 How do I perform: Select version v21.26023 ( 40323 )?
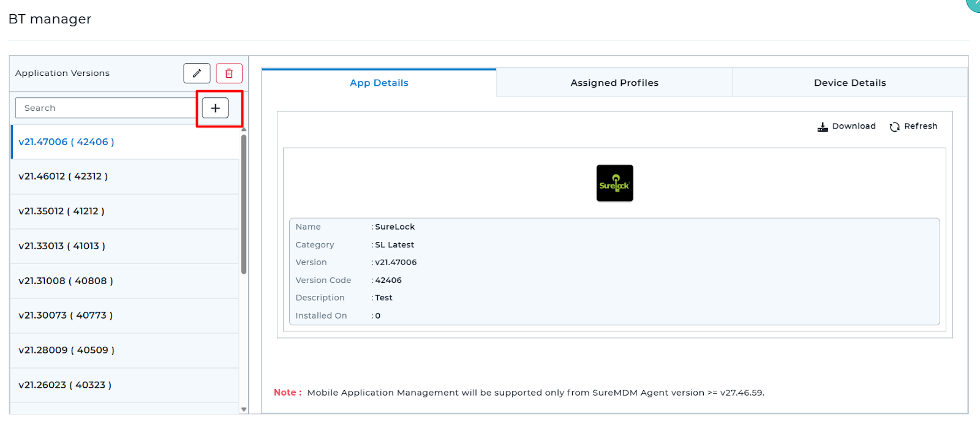[x=125, y=385]
